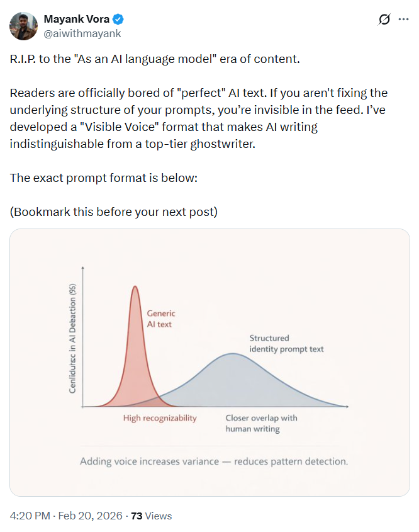Click the 'Adding voice increases variance' caption
Image resolution: width=419 pixels, height=532 pixels.
click(x=213, y=461)
